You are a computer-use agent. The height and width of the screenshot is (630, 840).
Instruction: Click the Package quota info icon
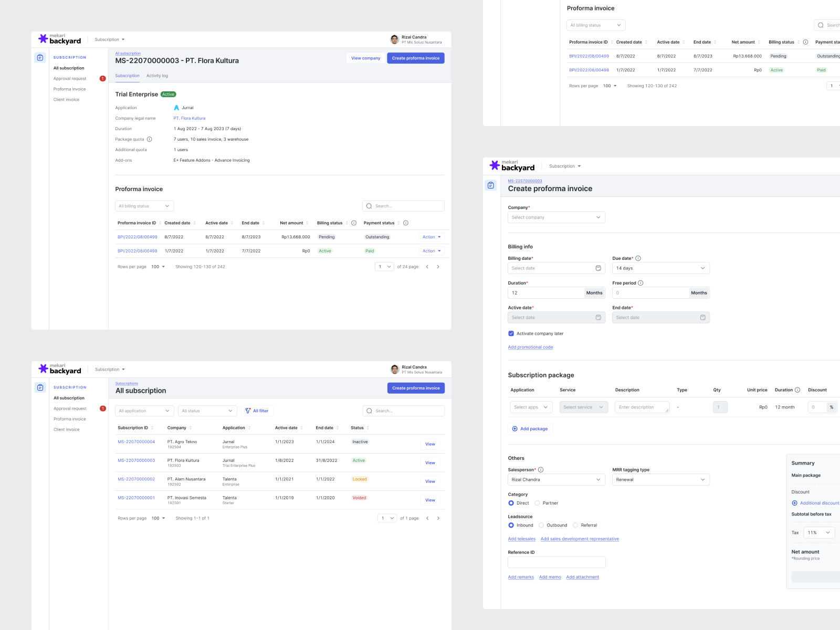click(150, 139)
